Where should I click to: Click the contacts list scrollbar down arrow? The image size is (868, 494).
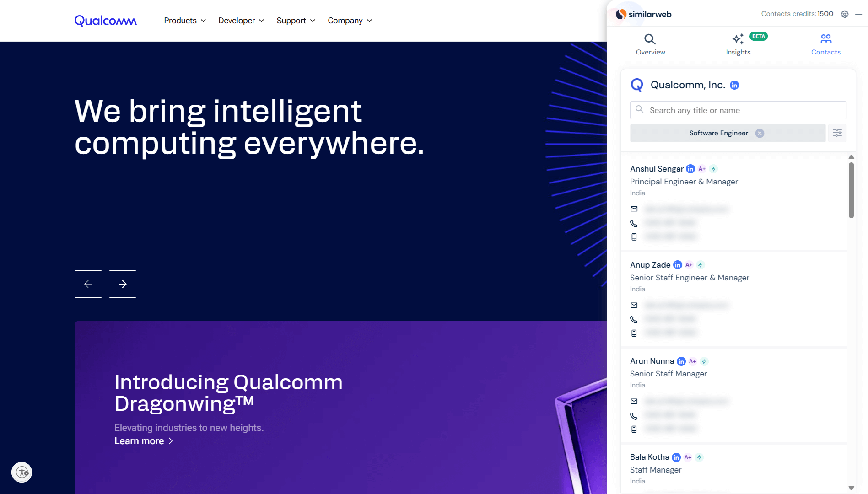coord(851,488)
